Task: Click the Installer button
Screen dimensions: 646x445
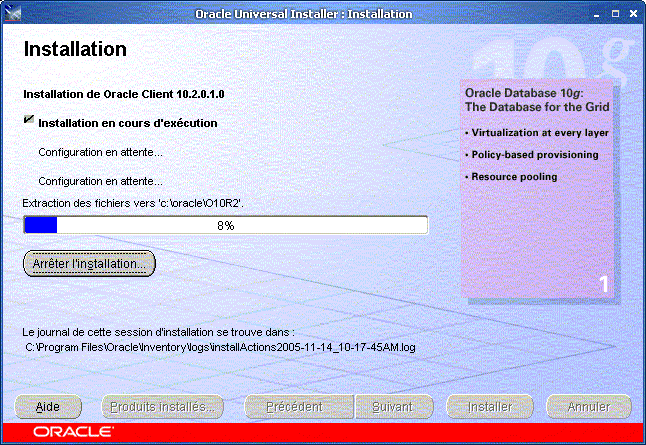Action: 490,407
